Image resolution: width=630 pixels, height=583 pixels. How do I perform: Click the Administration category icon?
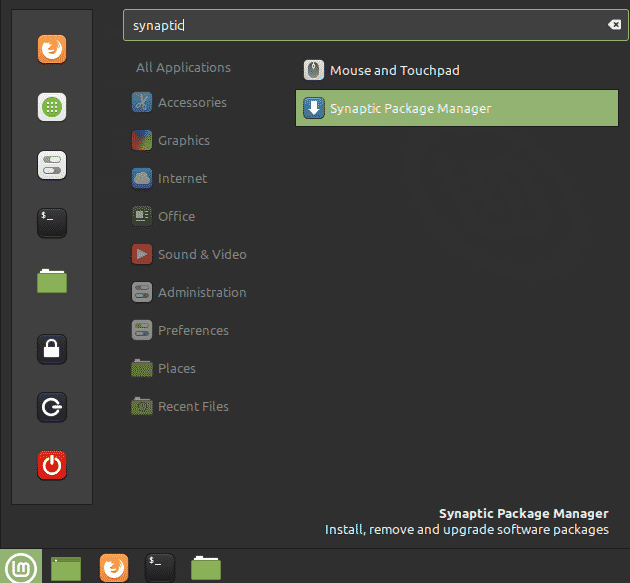142,292
